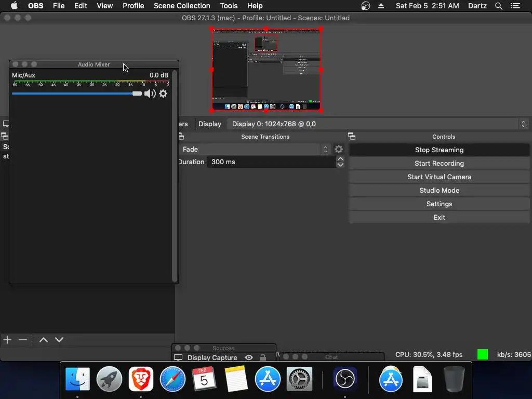Click 0.0 dB value in Audio Mixer
The width and height of the screenshot is (532, 399).
159,75
